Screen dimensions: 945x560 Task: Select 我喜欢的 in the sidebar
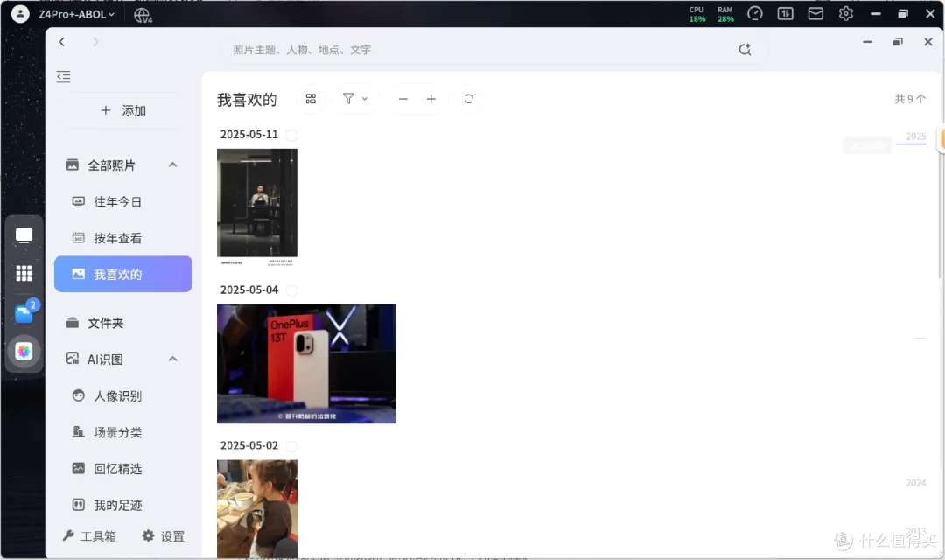[123, 274]
